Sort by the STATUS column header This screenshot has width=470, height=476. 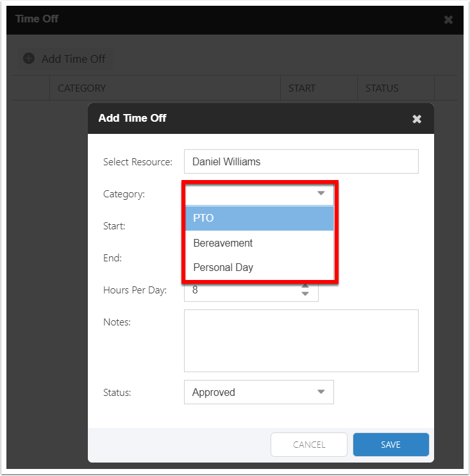click(x=382, y=88)
